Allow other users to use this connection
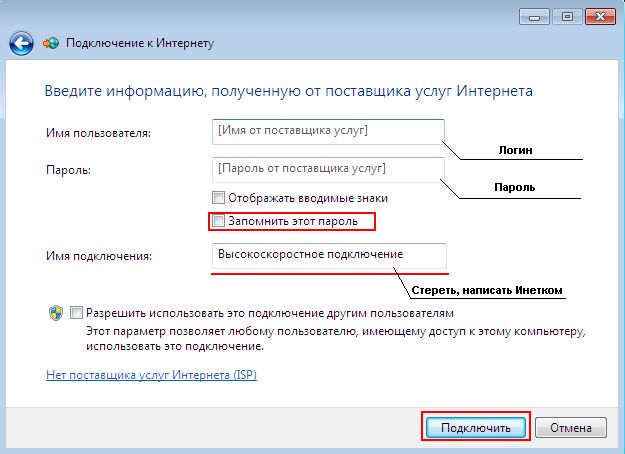 coord(76,312)
